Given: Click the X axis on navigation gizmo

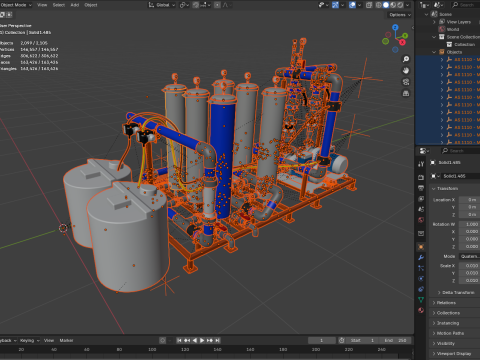Looking at the screenshot, I should click(402, 42).
